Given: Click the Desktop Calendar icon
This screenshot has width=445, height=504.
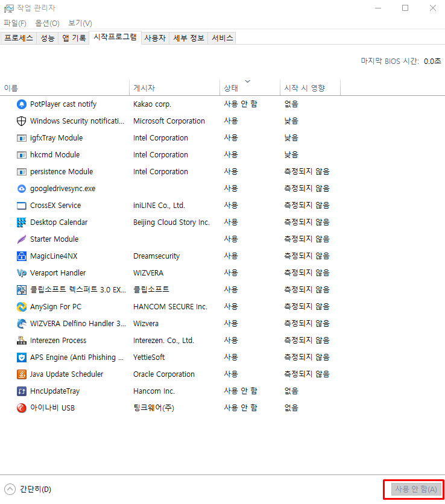Looking at the screenshot, I should pyautogui.click(x=22, y=222).
